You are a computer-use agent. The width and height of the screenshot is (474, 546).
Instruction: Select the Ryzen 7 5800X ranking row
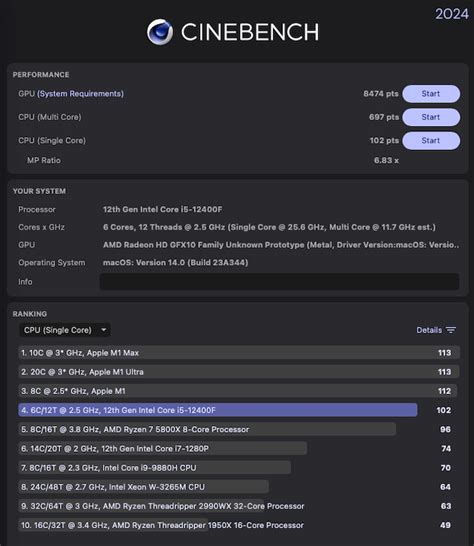239,429
